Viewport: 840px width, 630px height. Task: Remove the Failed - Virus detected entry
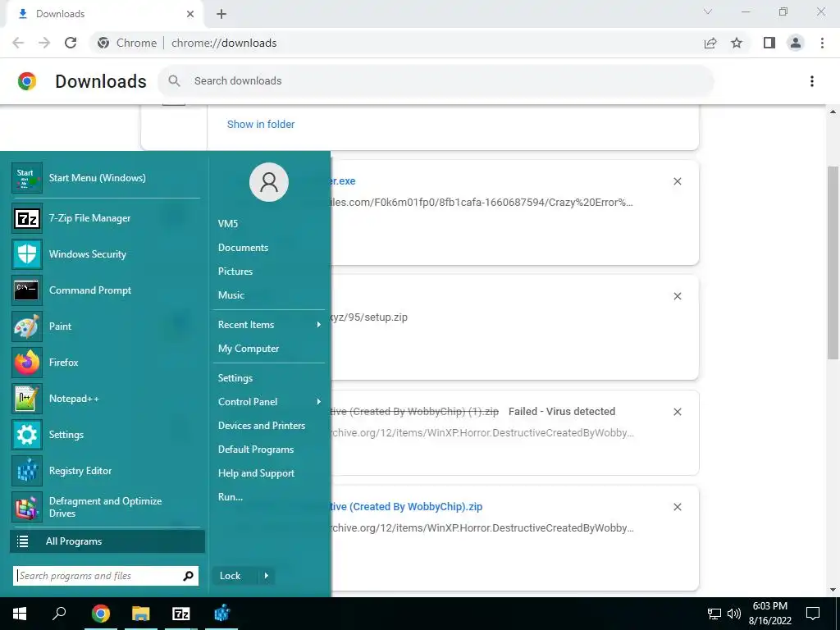click(677, 412)
